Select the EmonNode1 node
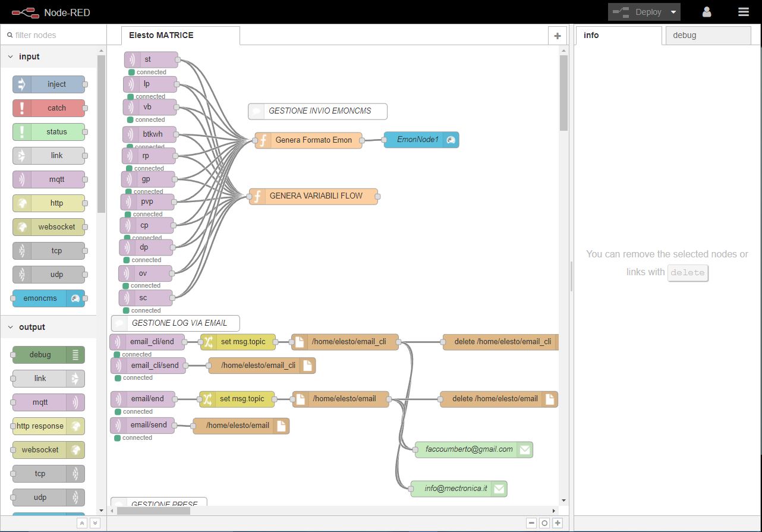The width and height of the screenshot is (762, 532). point(421,140)
